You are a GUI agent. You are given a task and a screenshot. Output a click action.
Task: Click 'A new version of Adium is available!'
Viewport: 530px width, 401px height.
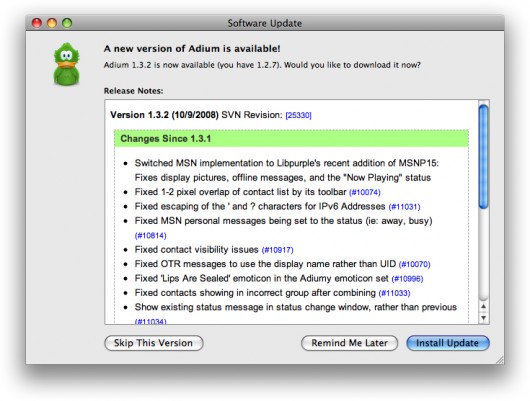coord(192,49)
